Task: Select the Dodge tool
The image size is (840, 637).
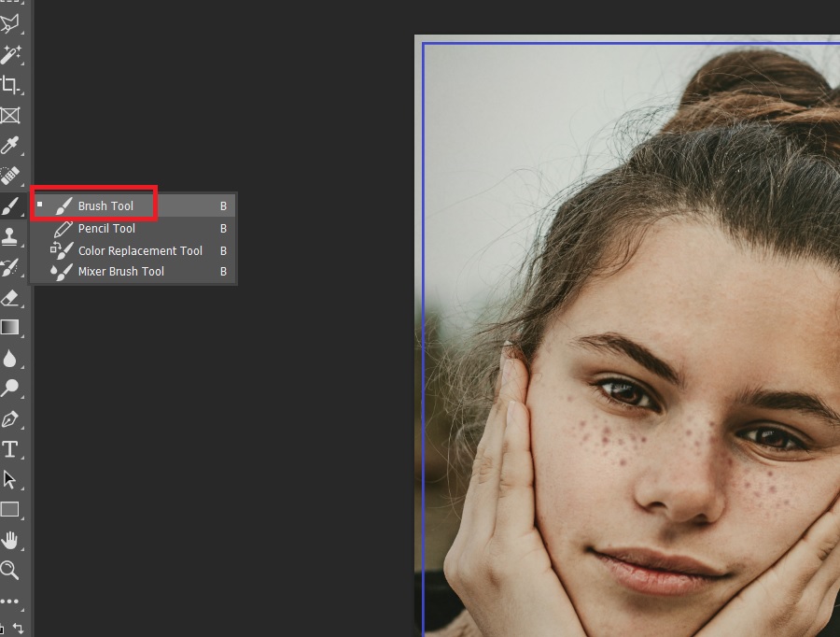Action: tap(10, 389)
